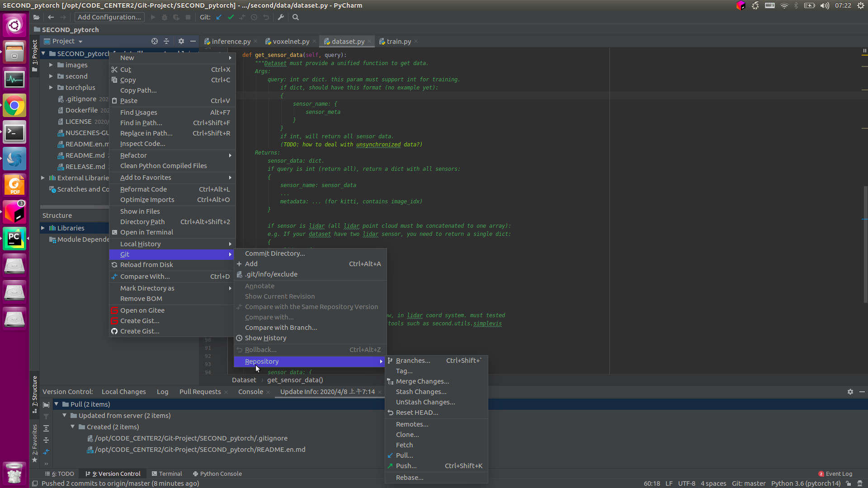This screenshot has width=868, height=488.
Task: Open the Project view dropdown
Action: click(x=63, y=41)
